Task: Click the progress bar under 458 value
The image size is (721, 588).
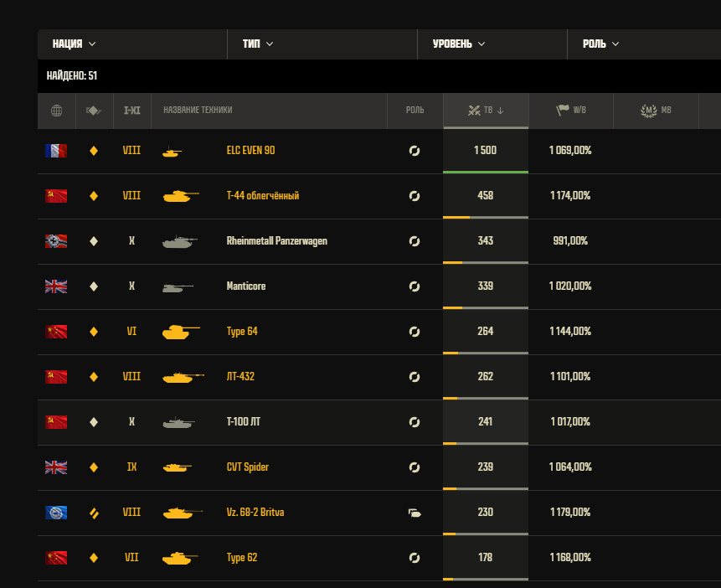Action: click(486, 217)
